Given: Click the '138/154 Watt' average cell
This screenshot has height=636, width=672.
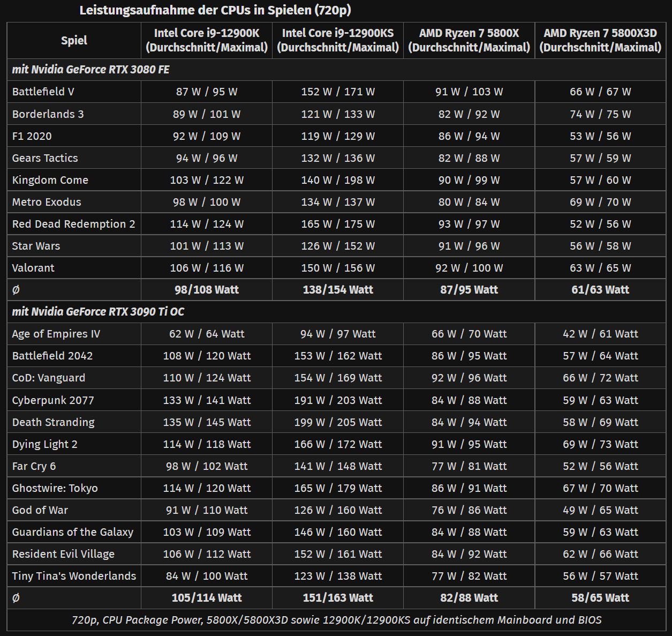Looking at the screenshot, I should click(x=338, y=290).
